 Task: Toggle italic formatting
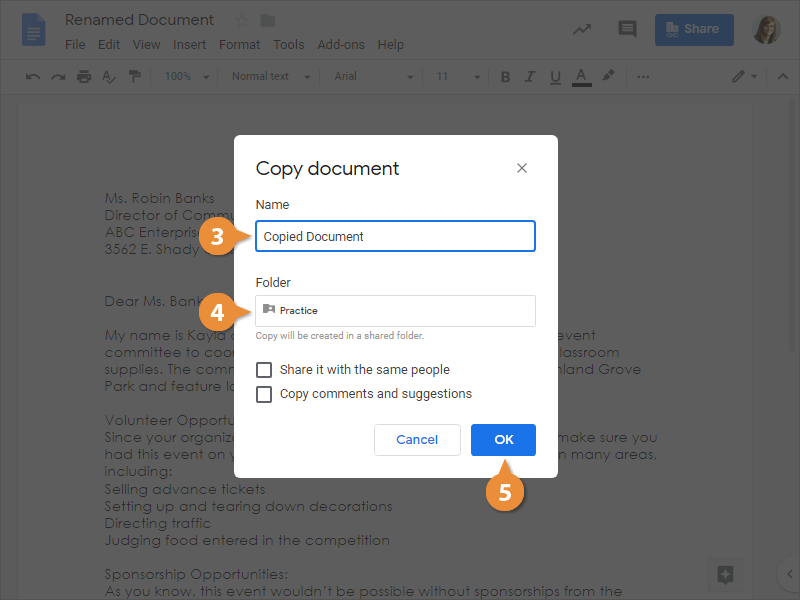[530, 77]
